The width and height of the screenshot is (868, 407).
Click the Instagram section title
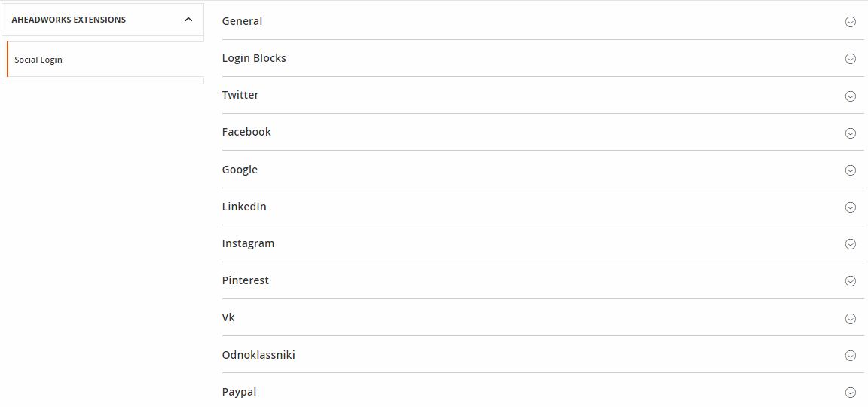pos(248,243)
